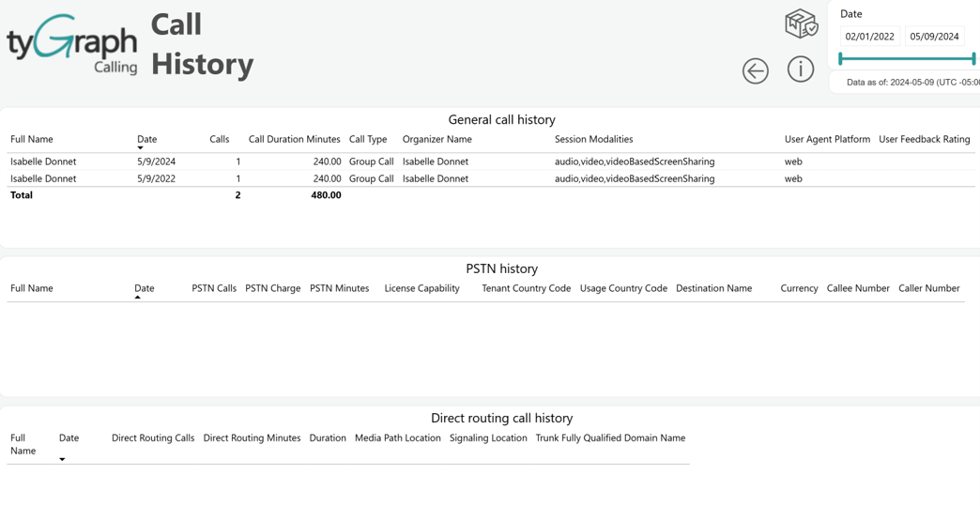Click the Data as of timestamp
The width and height of the screenshot is (980, 506).
[913, 82]
